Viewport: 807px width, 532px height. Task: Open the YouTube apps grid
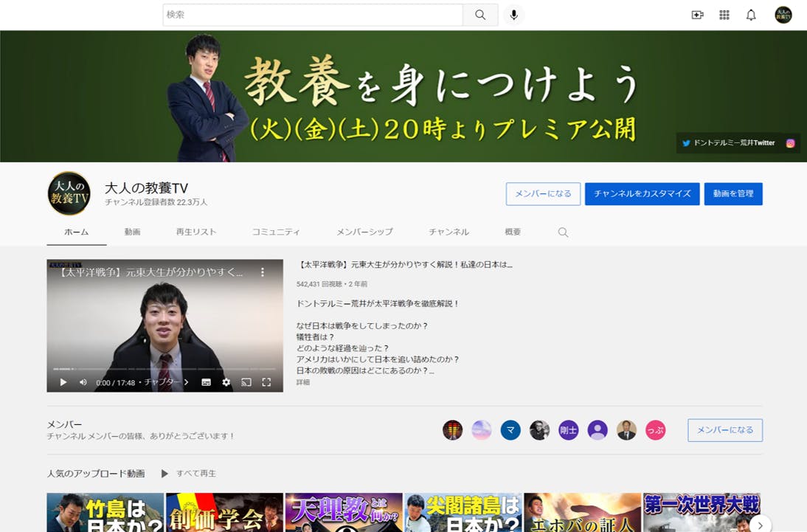(x=724, y=15)
